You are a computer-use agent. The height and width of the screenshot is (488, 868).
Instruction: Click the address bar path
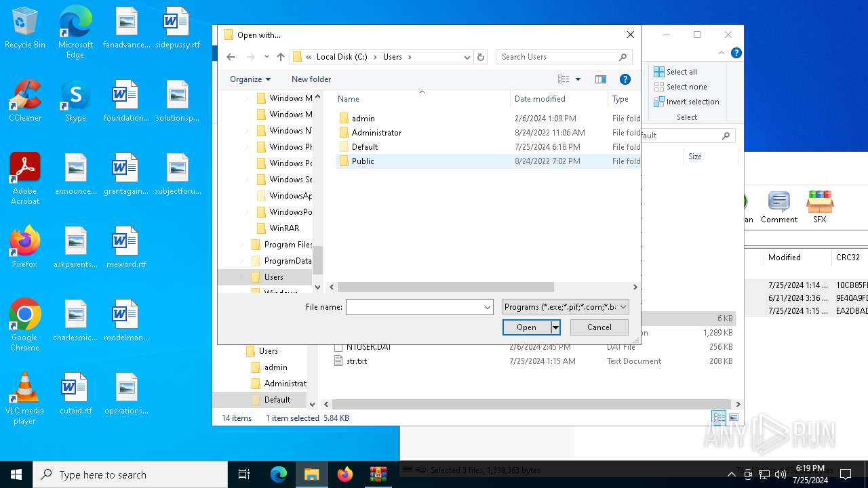(x=382, y=57)
